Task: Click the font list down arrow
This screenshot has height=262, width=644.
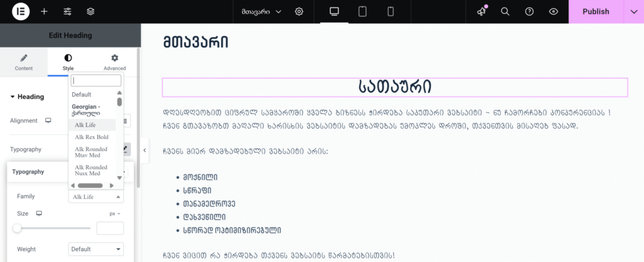Action: [x=119, y=178]
